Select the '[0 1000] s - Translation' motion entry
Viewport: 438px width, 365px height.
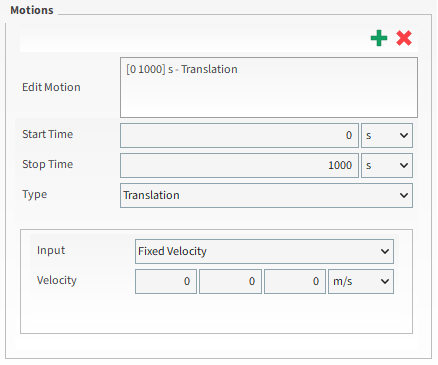tap(182, 69)
